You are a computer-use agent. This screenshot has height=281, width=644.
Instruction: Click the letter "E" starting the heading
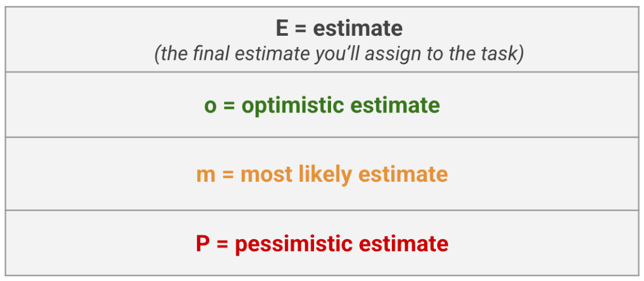click(x=282, y=28)
